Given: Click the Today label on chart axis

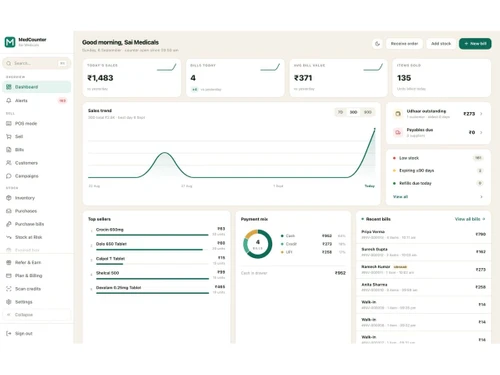Looking at the screenshot, I should coord(369,186).
